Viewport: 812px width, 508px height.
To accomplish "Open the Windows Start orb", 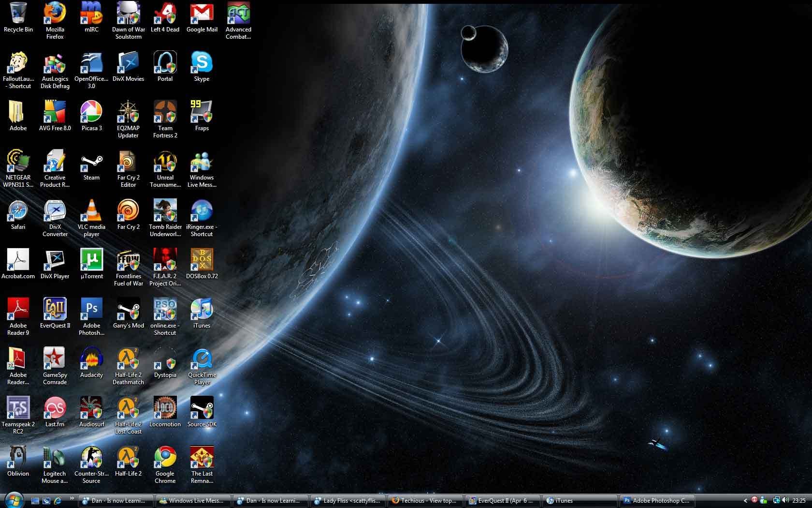I will pyautogui.click(x=14, y=500).
